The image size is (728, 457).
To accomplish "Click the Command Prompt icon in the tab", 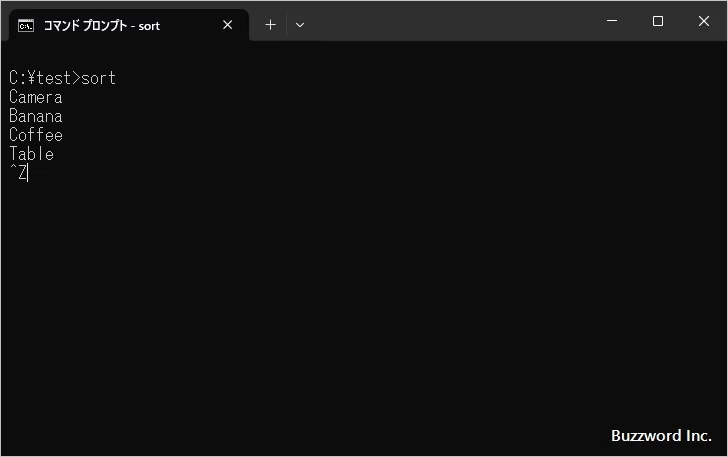I will (x=27, y=25).
